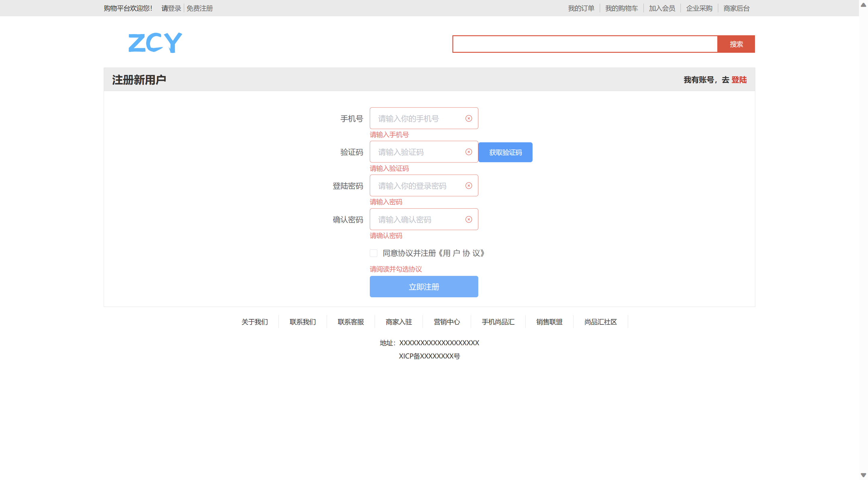Focus the 确认密码 input field
Viewport: 868px width, 480px height.
tap(424, 219)
